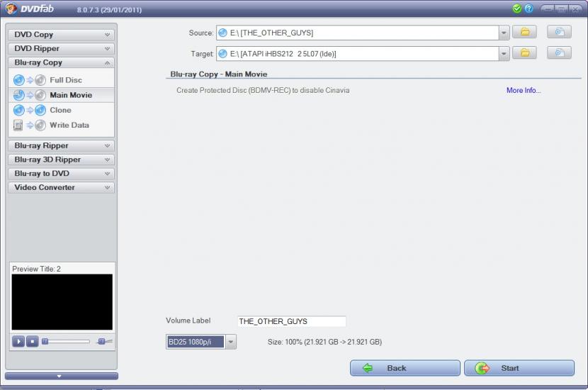The image size is (588, 390).
Task: Open the blue help question mark icon
Action: [x=528, y=9]
